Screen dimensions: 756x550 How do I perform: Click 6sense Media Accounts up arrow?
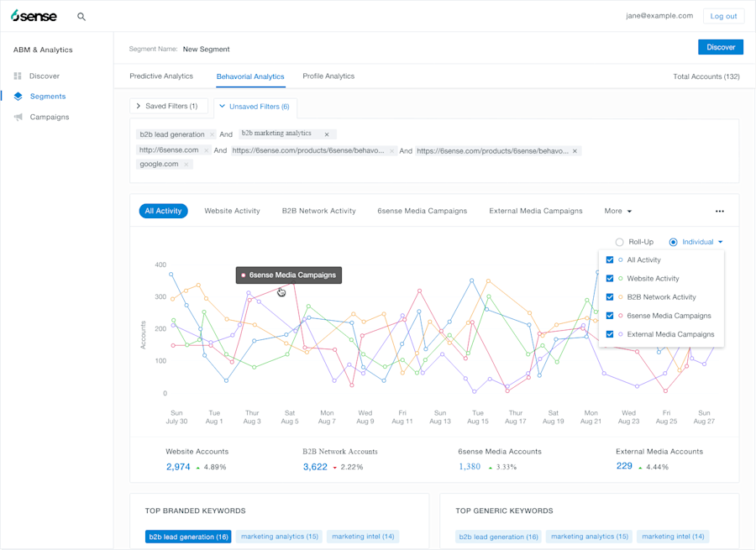tap(491, 468)
